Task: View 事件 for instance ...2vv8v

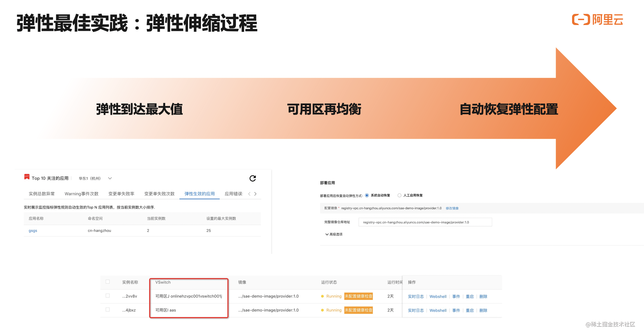Action: [x=456, y=296]
